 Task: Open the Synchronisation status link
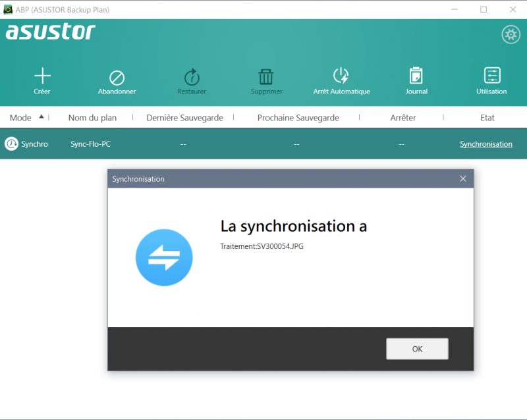pos(486,144)
